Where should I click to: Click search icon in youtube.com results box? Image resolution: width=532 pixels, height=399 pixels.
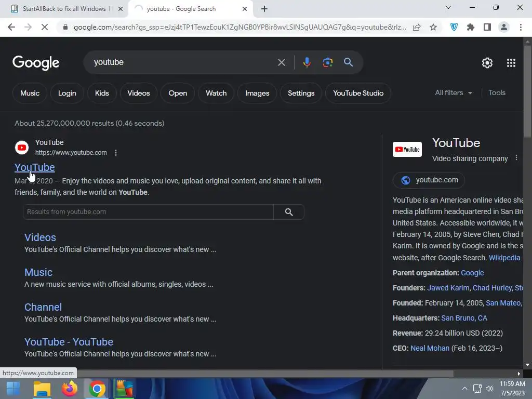coord(289,212)
